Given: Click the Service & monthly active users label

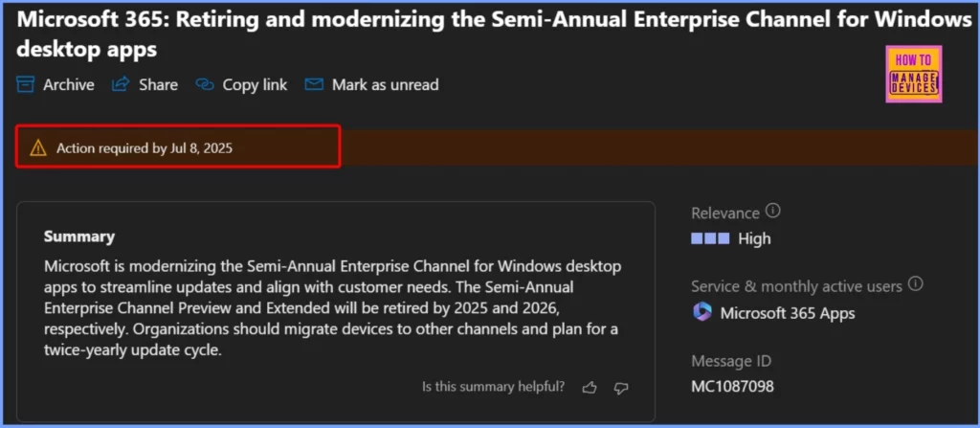Looking at the screenshot, I should pos(796,286).
